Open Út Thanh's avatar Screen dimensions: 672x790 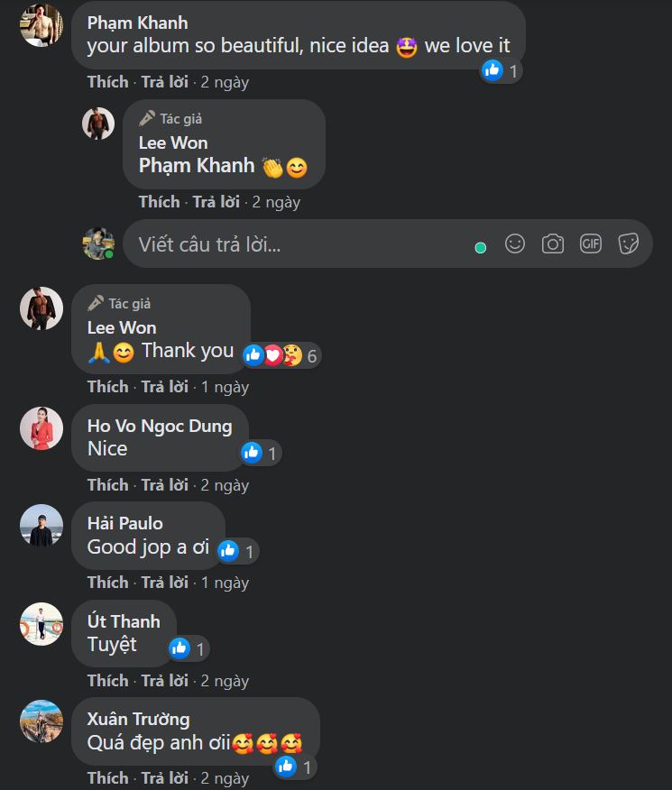coord(41,624)
